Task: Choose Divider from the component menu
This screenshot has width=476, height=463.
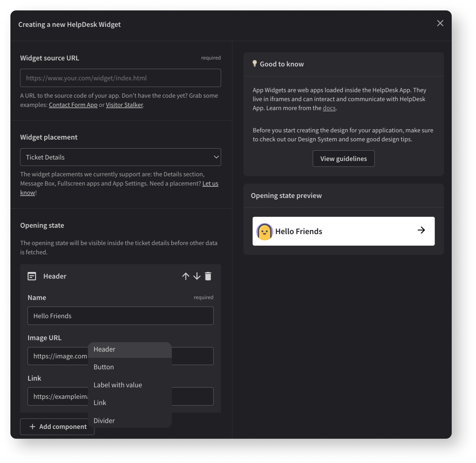Action: (x=104, y=421)
